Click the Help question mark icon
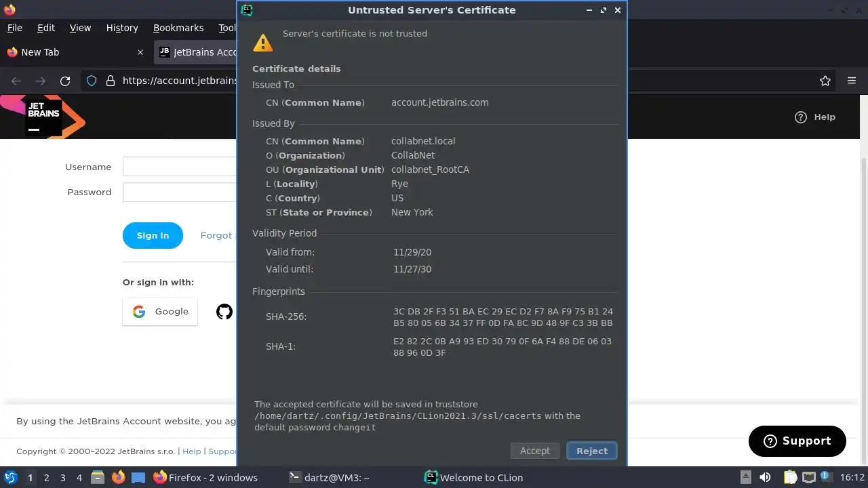This screenshot has height=488, width=868. coord(801,117)
